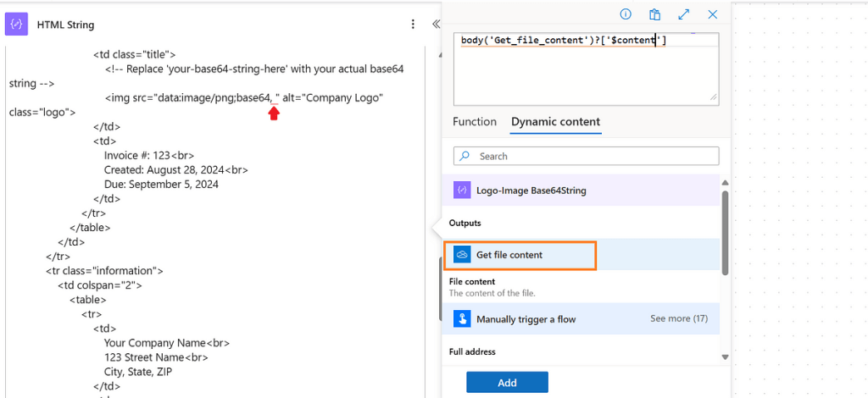
Task: Click the HTML String title text
Action: tap(65, 25)
